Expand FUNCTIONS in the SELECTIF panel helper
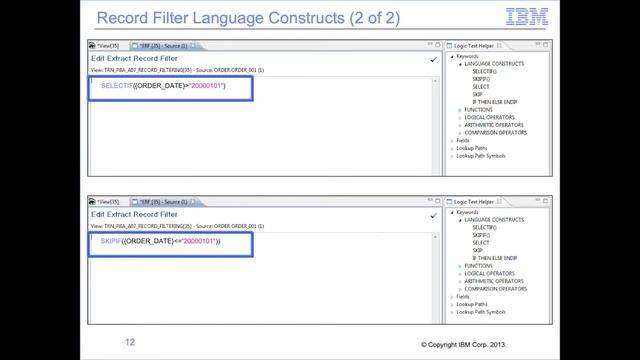Screen dimensions: 640x360 click(x=460, y=110)
